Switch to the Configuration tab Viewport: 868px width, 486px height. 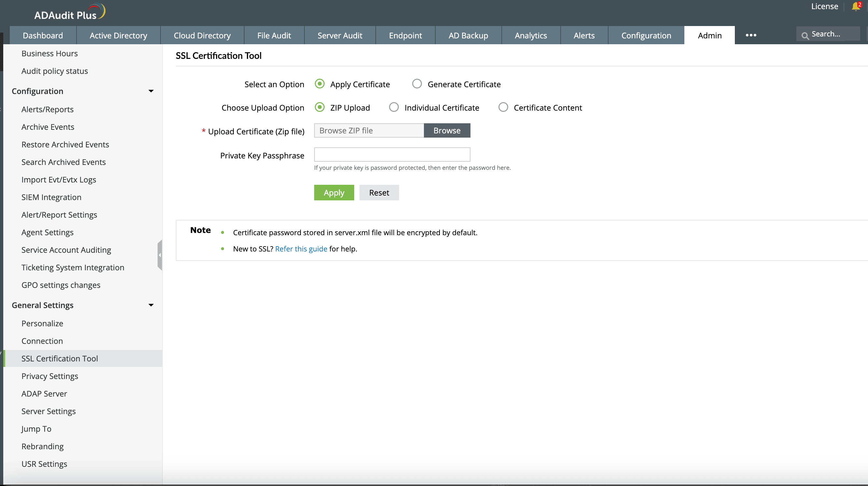(x=646, y=35)
